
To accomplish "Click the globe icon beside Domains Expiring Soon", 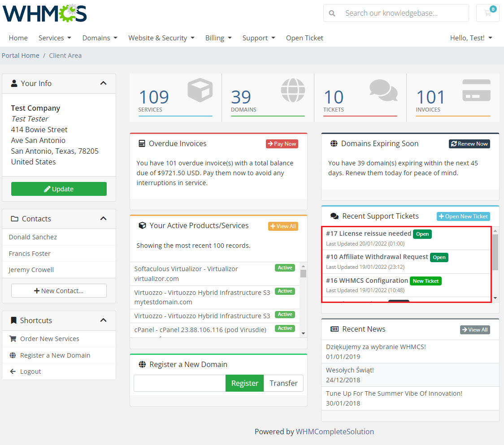I will [x=334, y=143].
